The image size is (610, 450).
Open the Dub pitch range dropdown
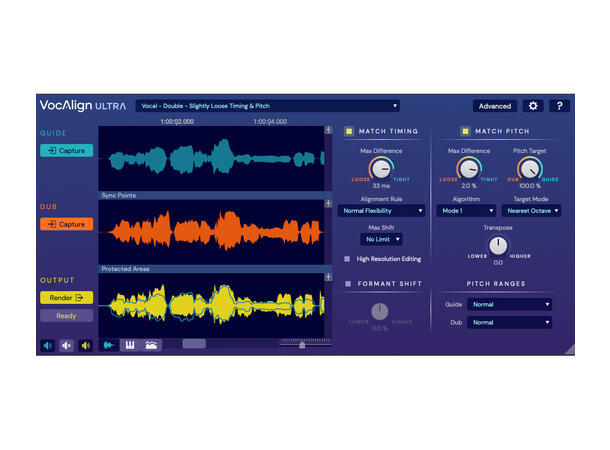tap(509, 322)
